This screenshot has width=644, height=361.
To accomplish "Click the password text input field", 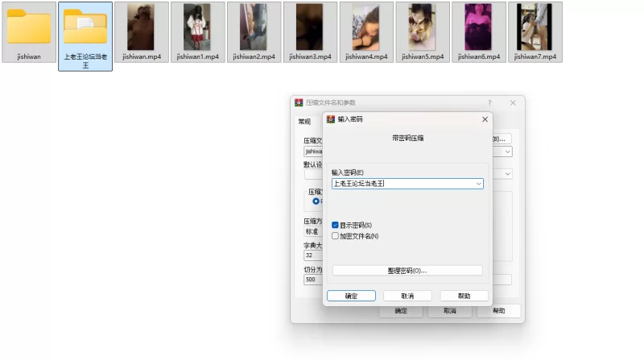I will click(402, 184).
